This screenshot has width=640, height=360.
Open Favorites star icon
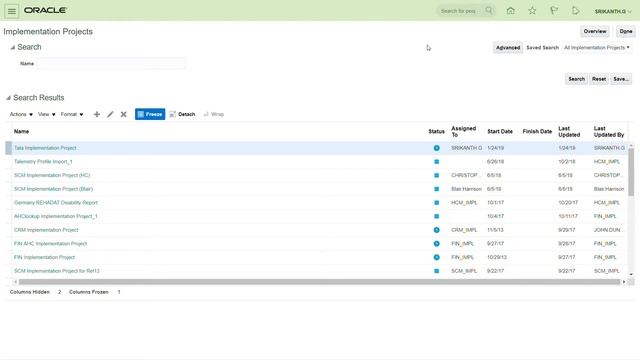pos(532,11)
